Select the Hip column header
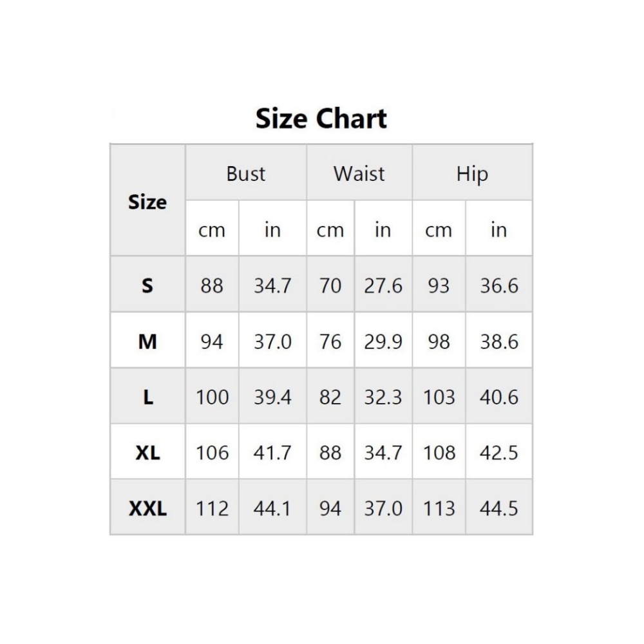644x644 pixels. [x=472, y=174]
